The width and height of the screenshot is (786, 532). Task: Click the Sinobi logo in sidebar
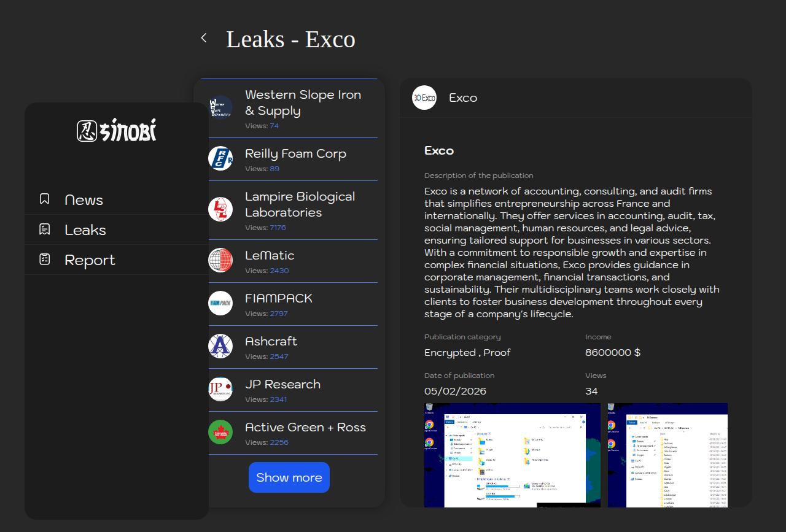[117, 130]
